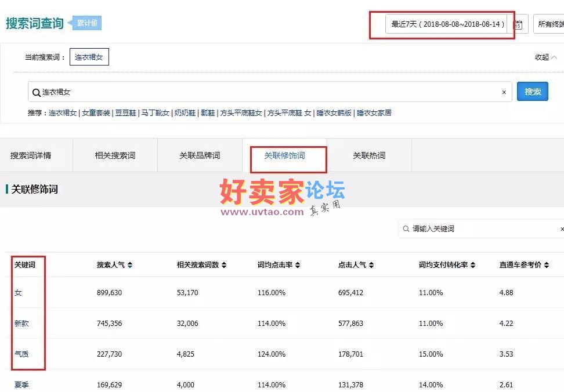Open the 所有终端 device dropdown
564x392 pixels.
click(x=549, y=24)
